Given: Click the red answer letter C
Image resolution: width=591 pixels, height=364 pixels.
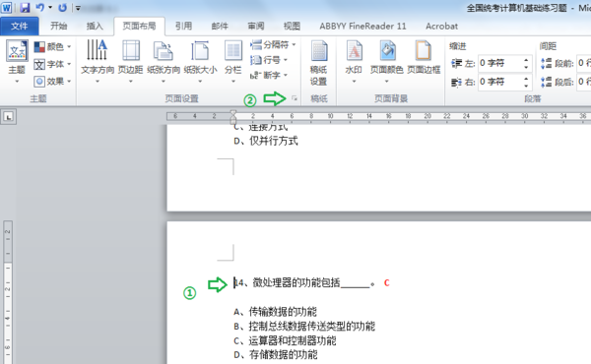Looking at the screenshot, I should pyautogui.click(x=386, y=282).
